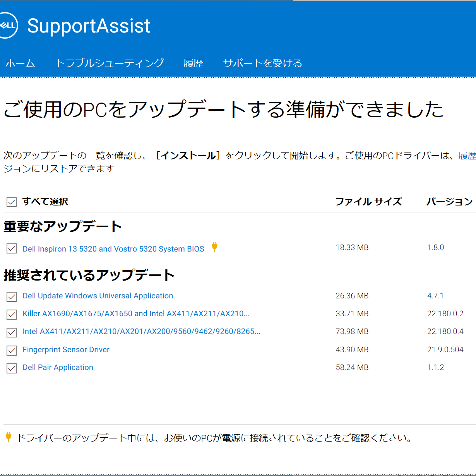This screenshot has width=476, height=476.
Task: Click the ファイル サイズ column header
Action: click(368, 202)
